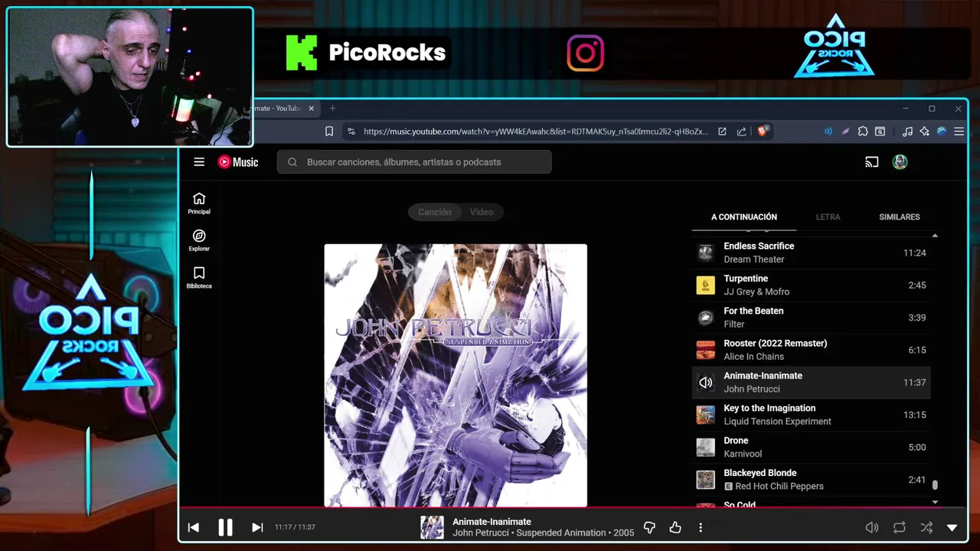980x551 pixels.
Task: Skip to the previous track
Action: (x=193, y=527)
